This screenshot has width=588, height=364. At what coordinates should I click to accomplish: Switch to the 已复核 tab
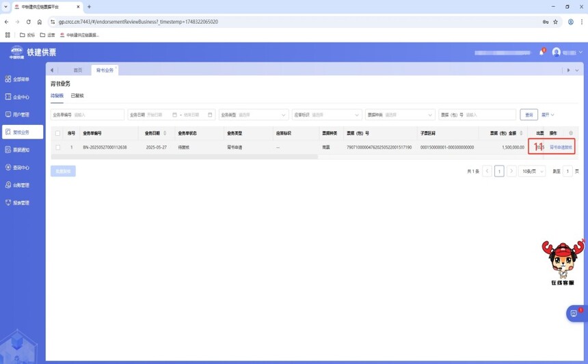tap(77, 96)
